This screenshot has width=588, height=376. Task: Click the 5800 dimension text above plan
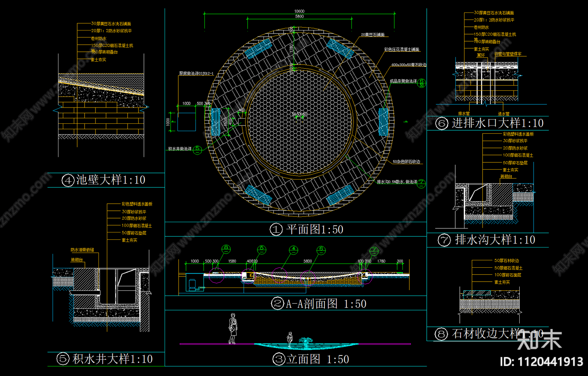[299, 17]
